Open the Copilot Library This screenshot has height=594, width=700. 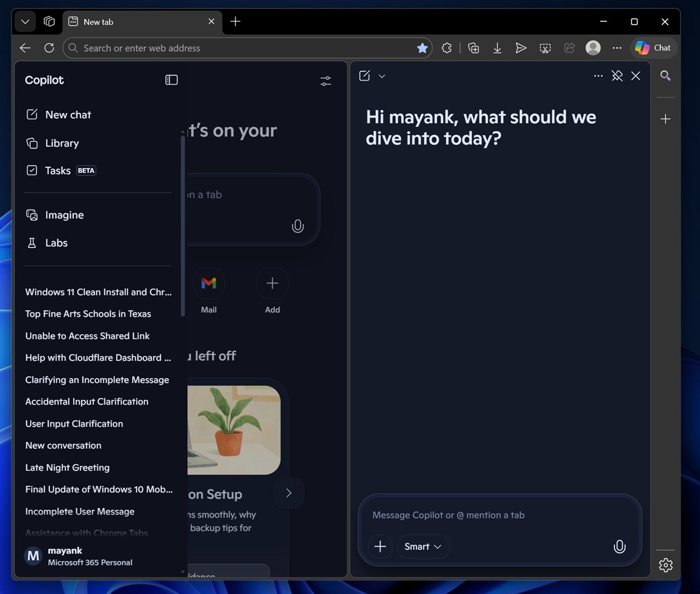click(62, 143)
